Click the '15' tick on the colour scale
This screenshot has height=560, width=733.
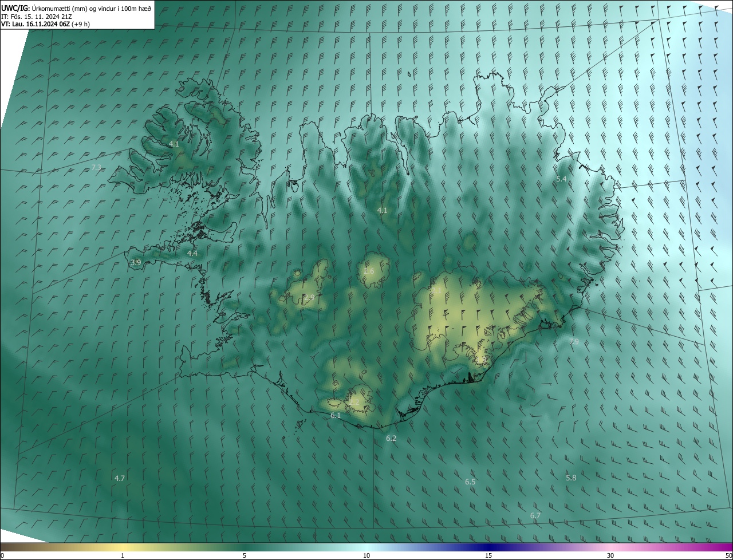point(488,555)
